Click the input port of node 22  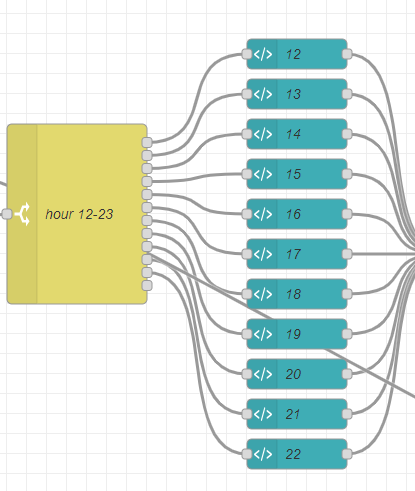[x=247, y=454]
